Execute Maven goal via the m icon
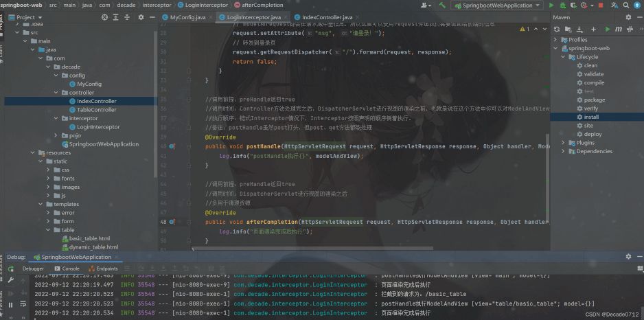The height and width of the screenshot is (320, 644). (x=620, y=30)
